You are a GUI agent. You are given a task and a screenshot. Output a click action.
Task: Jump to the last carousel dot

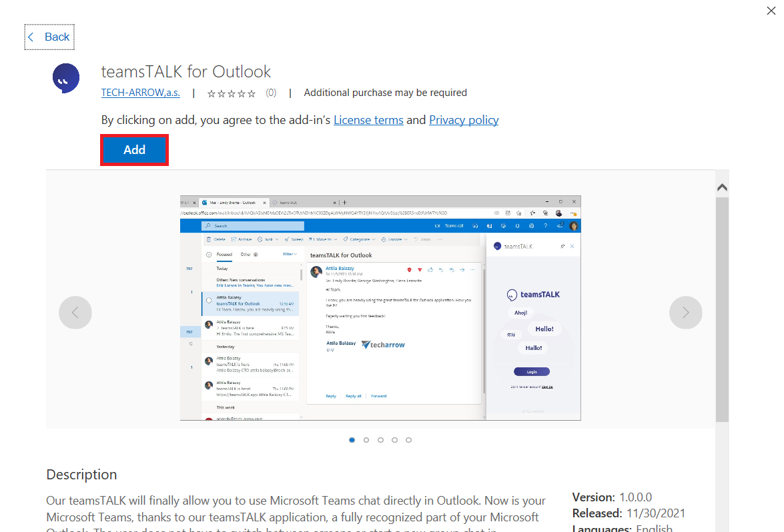click(408, 440)
